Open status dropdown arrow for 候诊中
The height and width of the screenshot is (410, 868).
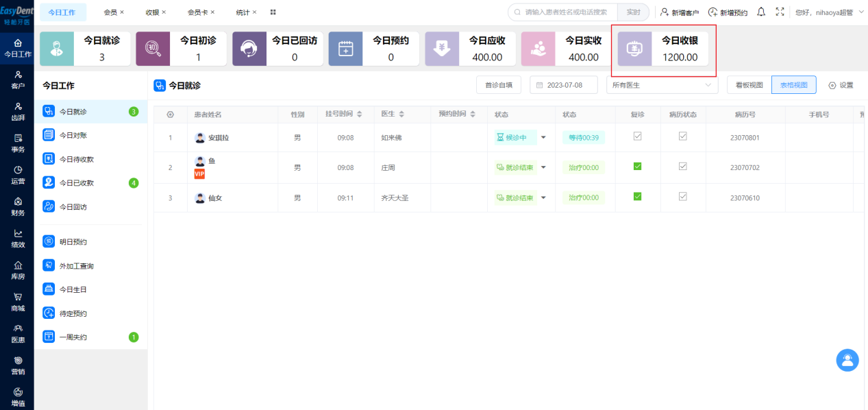544,137
